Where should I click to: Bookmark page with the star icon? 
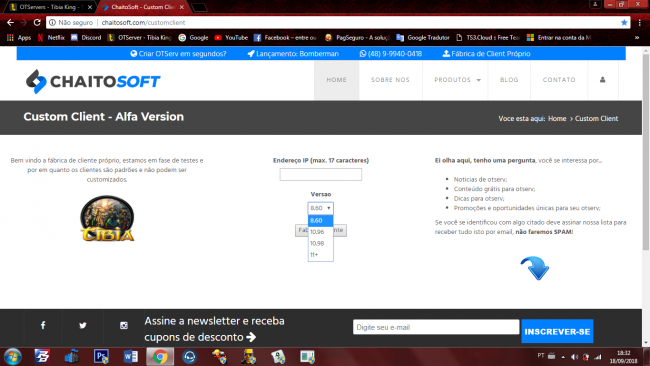(x=624, y=22)
